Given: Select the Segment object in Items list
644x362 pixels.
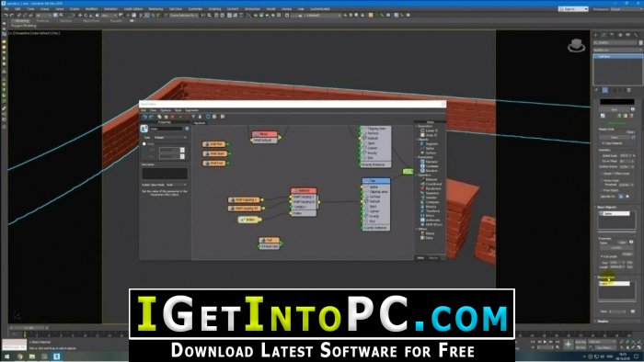Looking at the screenshot, I should pyautogui.click(x=431, y=143).
